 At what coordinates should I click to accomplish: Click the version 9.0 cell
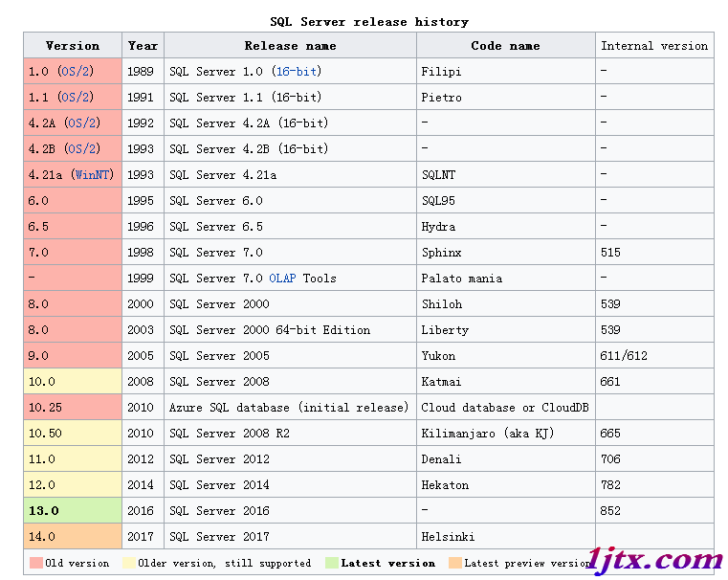(73, 356)
